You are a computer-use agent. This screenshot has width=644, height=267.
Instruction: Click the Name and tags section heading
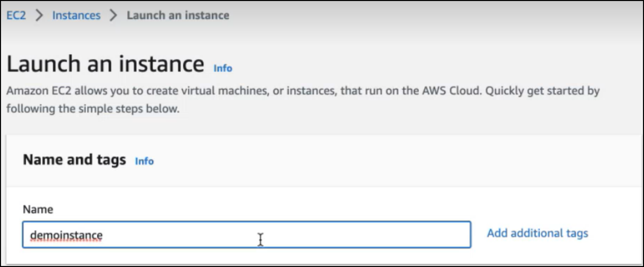[x=74, y=160]
